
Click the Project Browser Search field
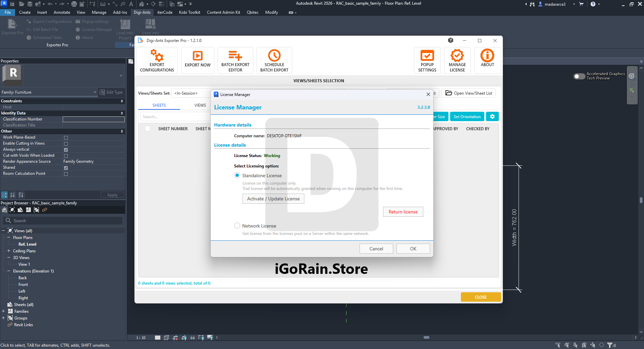pyautogui.click(x=63, y=220)
